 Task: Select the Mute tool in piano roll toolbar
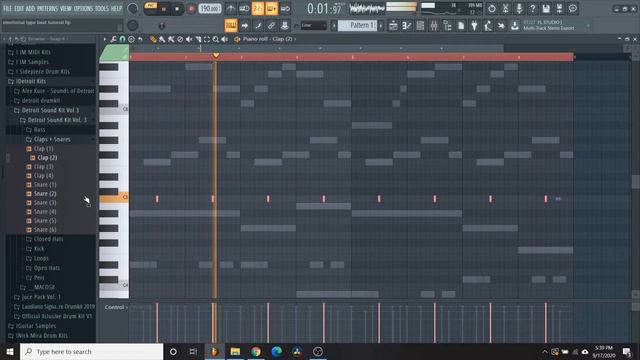tap(189, 39)
